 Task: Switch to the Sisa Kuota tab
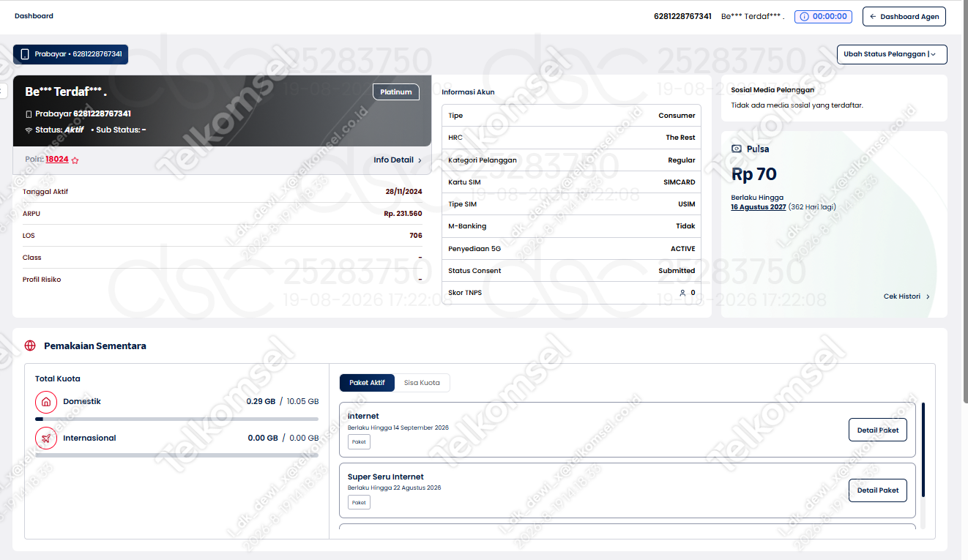click(422, 383)
